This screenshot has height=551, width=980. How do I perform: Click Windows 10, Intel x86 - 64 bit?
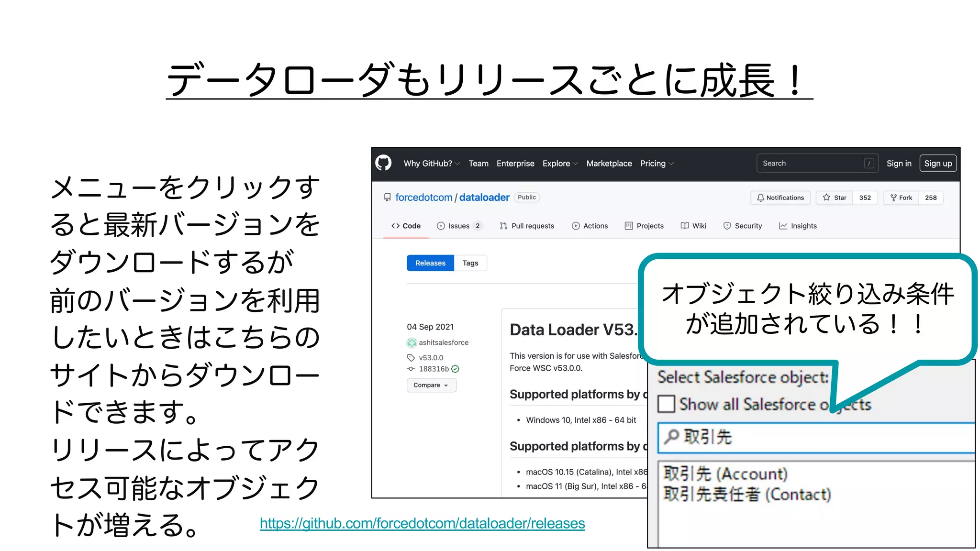(x=581, y=420)
